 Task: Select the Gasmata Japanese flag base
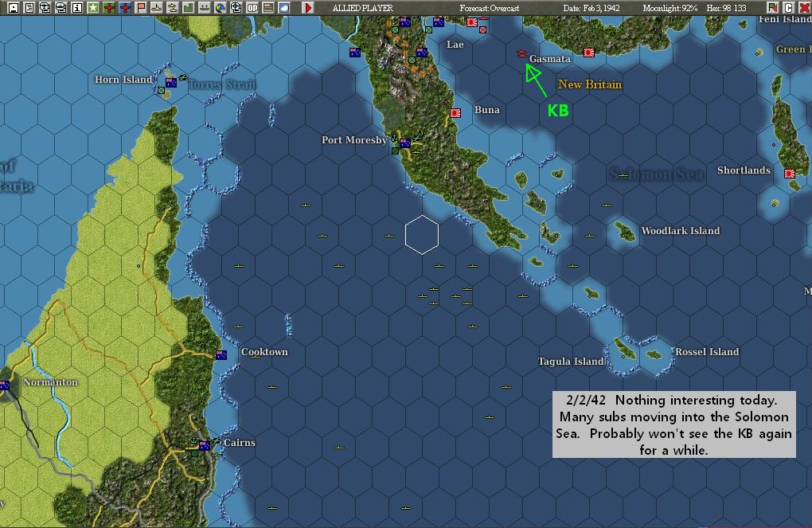pos(589,53)
